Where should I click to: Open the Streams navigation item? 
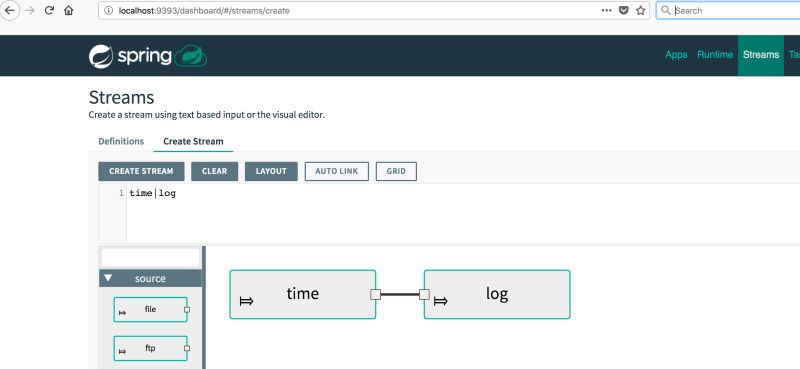(x=761, y=55)
